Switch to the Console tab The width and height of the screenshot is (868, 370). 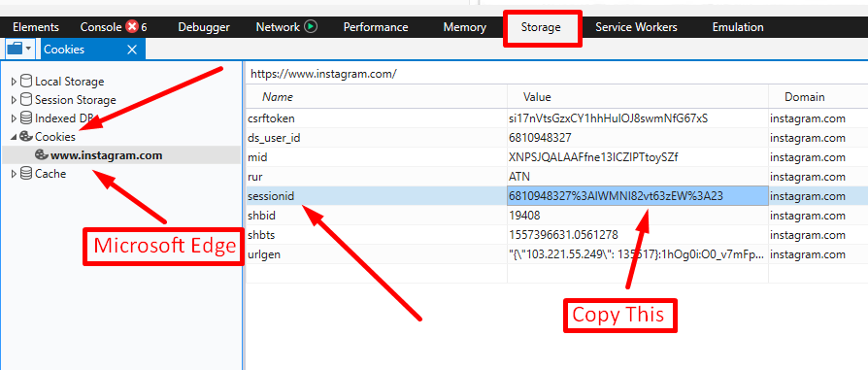[101, 27]
